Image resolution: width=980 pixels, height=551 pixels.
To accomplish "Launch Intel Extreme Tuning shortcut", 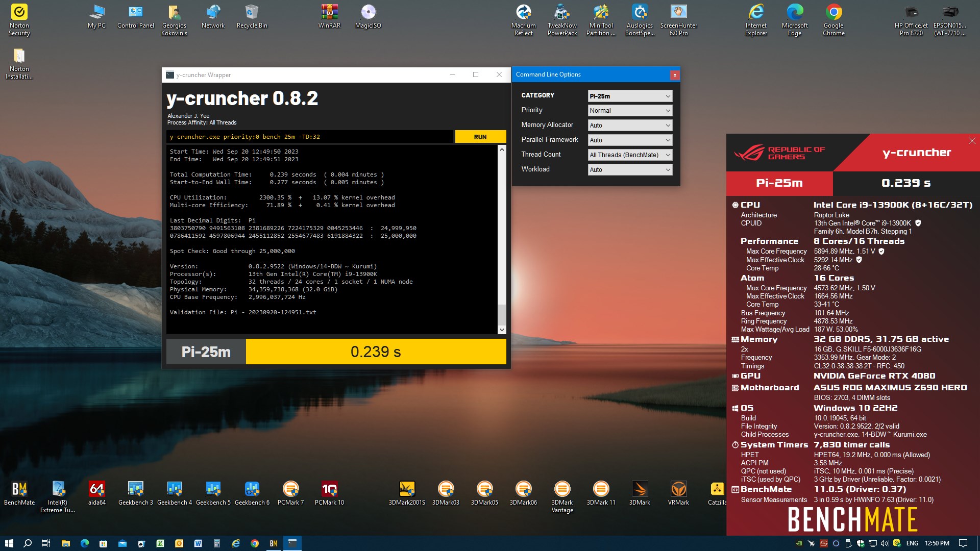I will (58, 497).
